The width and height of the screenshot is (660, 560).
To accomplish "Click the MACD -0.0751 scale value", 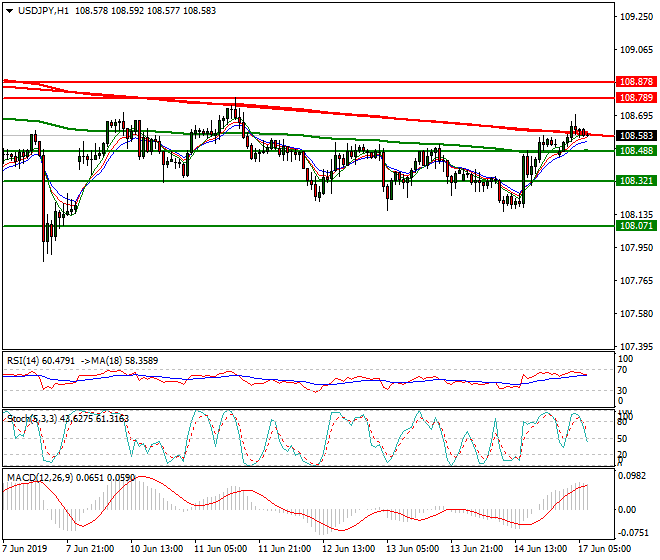I will [633, 533].
